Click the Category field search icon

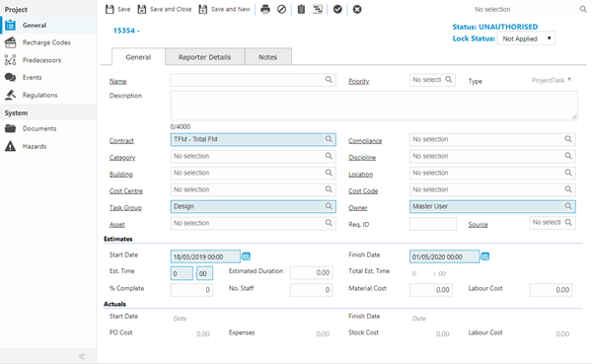pos(329,156)
